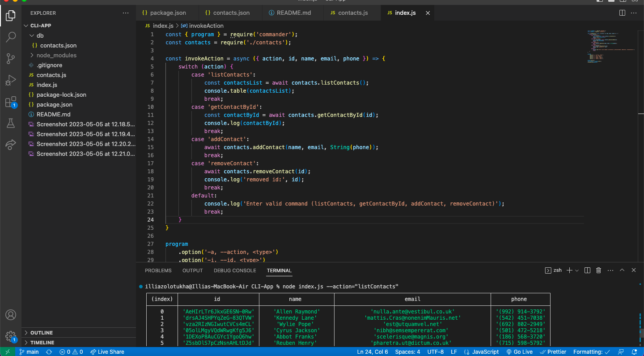The image size is (644, 356).
Task: Click the split editor right icon
Action: pyautogui.click(x=622, y=13)
